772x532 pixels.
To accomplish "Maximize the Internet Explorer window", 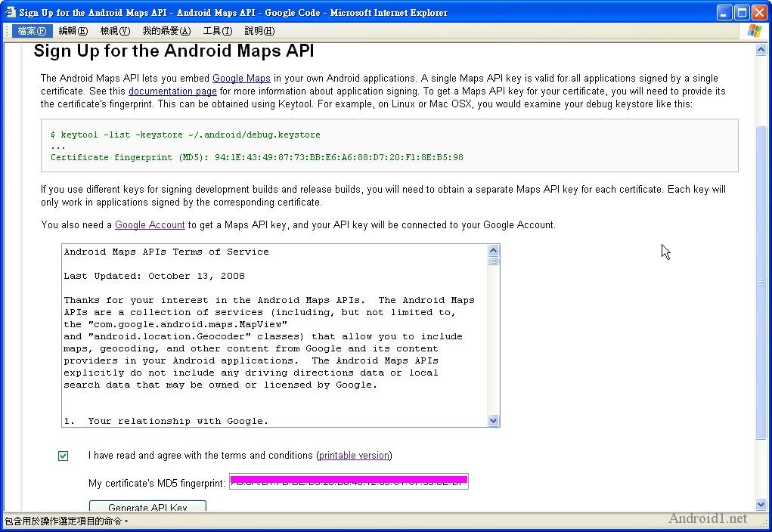I will click(x=742, y=12).
